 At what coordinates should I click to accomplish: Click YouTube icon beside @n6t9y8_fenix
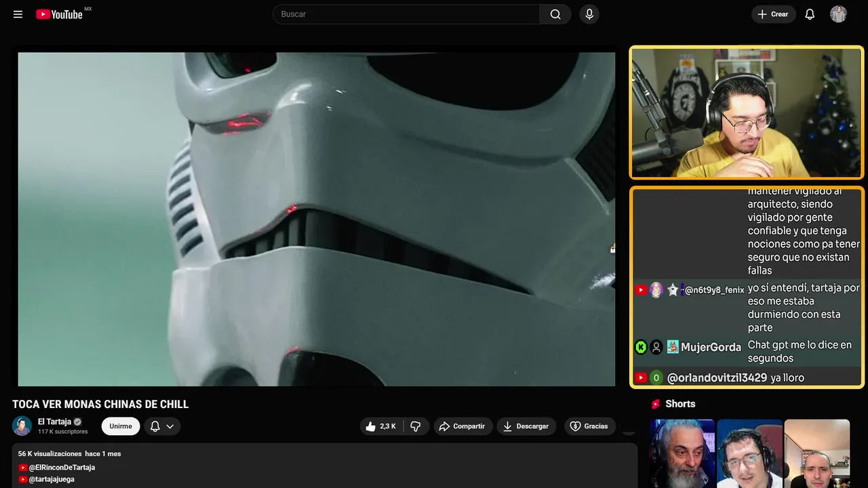[641, 290]
